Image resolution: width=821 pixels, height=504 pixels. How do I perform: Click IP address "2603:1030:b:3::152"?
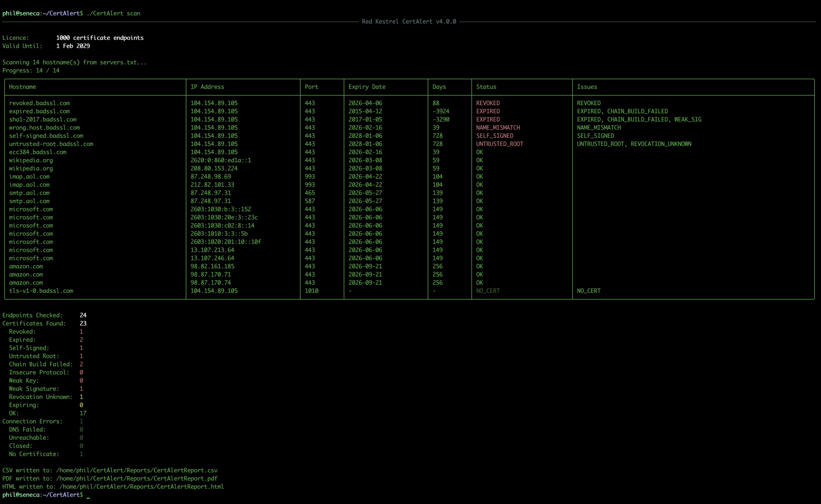pos(221,209)
